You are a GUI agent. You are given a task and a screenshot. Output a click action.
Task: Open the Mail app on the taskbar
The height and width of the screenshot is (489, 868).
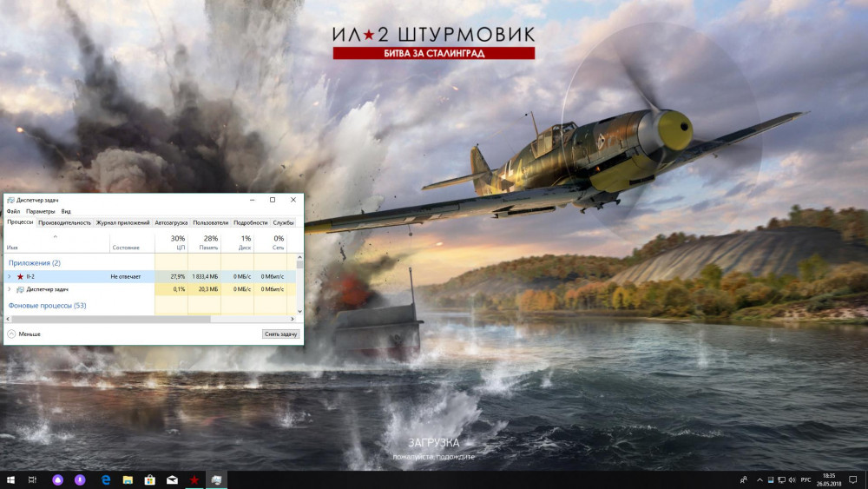[172, 479]
